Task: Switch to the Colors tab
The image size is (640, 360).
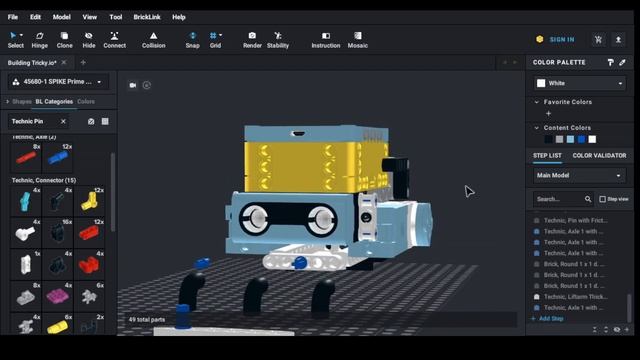Action: click(x=86, y=102)
